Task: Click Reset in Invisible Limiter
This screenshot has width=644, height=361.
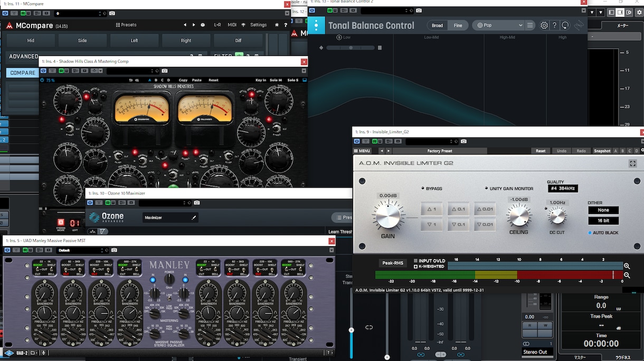Action: point(541,151)
